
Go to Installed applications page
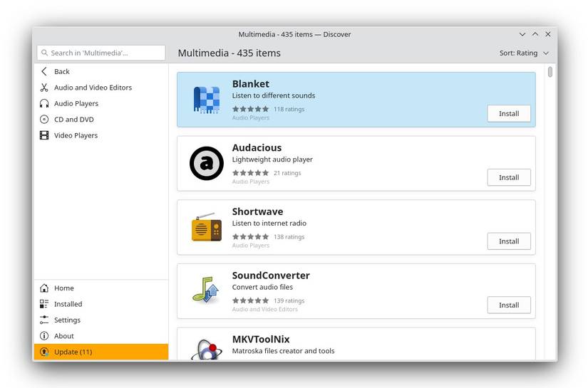[x=101, y=304]
